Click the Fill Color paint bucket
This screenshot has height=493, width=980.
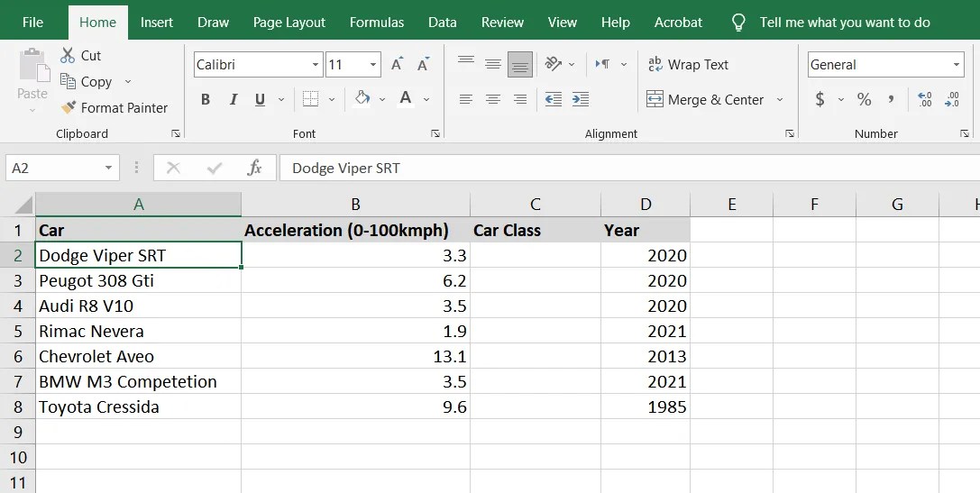[x=362, y=99]
